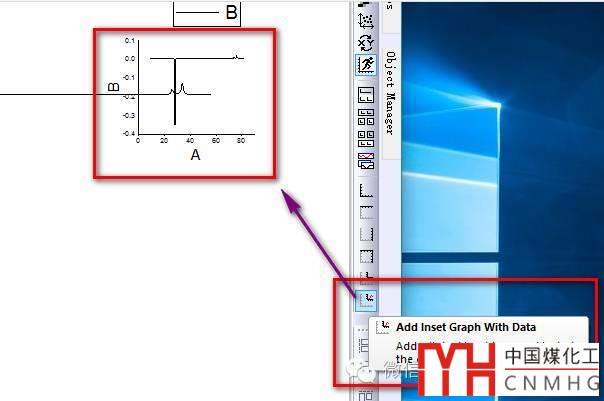This screenshot has width=604, height=401.
Task: Click the -0.4 tick label on inset Y axis
Action: tap(129, 133)
